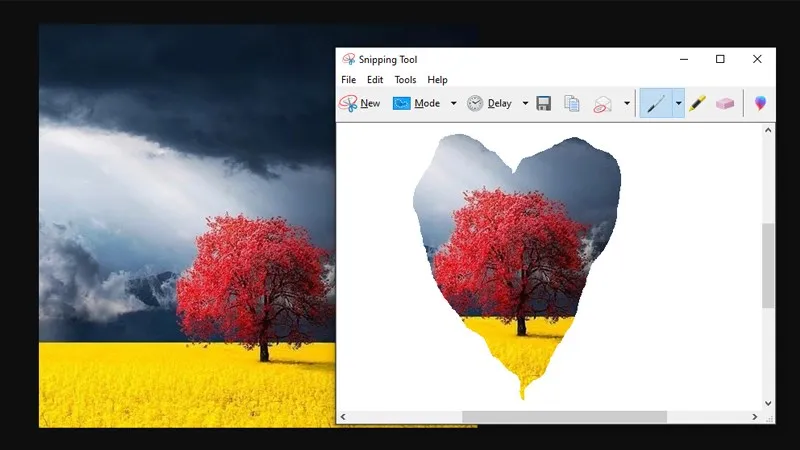This screenshot has width=800, height=450.
Task: Save the snip with the floppy icon
Action: [544, 103]
